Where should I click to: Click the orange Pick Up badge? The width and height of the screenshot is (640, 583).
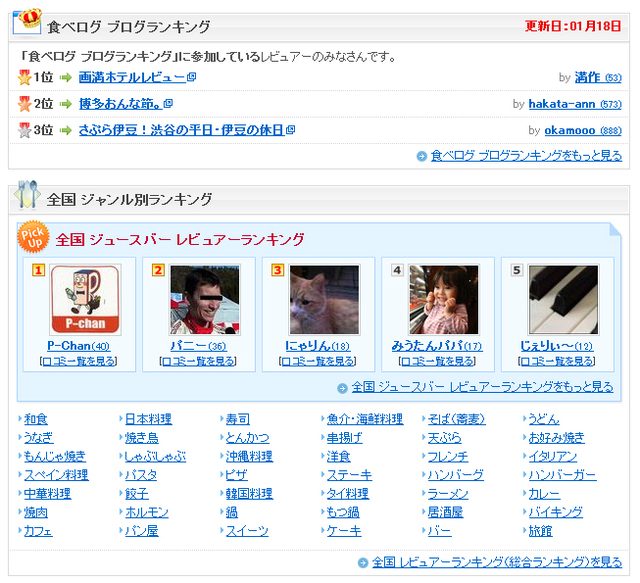(32, 237)
